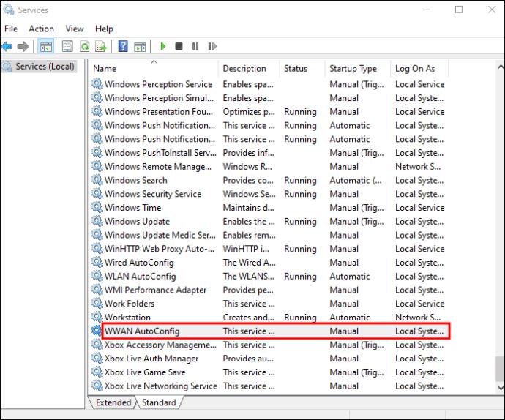The height and width of the screenshot is (420, 505).
Task: Click the gear icon beside Windows Time
Action: click(x=97, y=207)
